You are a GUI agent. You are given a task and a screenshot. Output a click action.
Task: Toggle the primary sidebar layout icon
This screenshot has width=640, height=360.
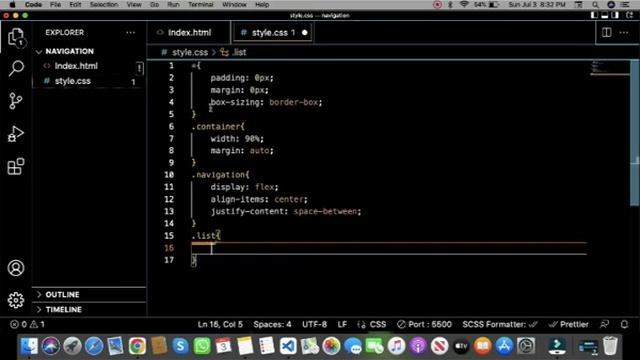(x=594, y=15)
